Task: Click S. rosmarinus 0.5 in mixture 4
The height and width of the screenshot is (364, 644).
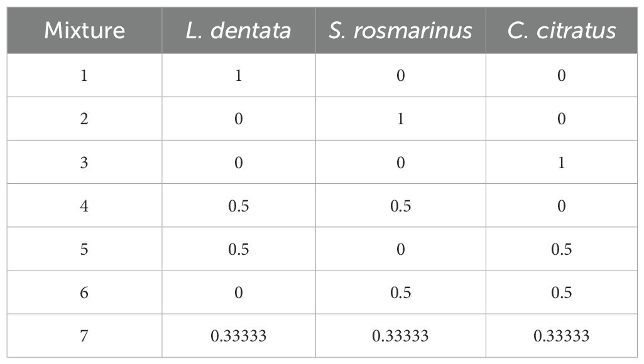Action: click(x=400, y=206)
